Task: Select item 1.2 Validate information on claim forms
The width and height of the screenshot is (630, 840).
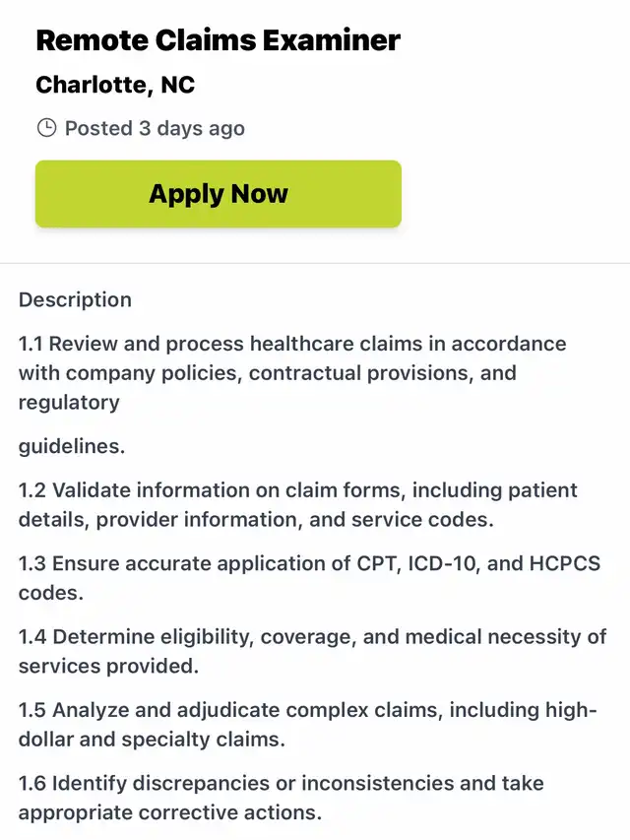Action: pyautogui.click(x=298, y=504)
